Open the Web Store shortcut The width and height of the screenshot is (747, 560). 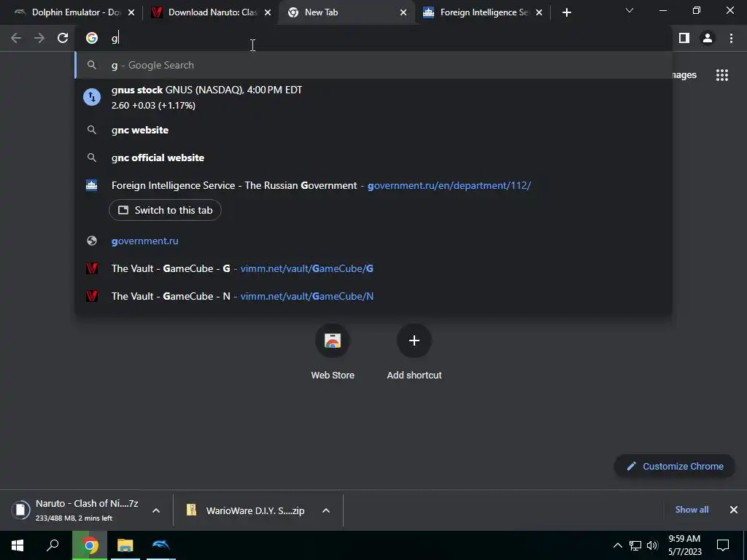pyautogui.click(x=333, y=351)
